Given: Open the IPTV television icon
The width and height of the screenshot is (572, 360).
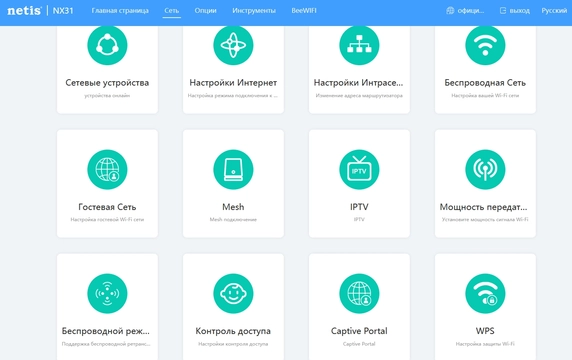Looking at the screenshot, I should click(359, 170).
